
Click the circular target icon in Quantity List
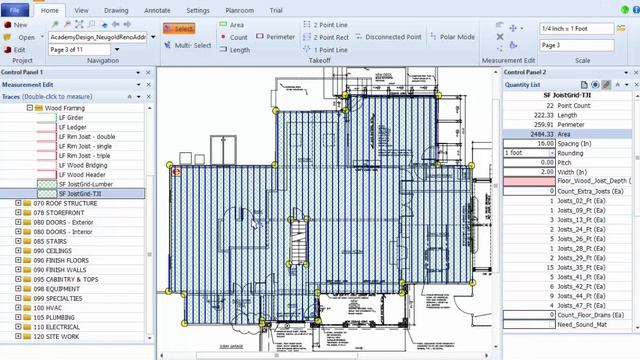(x=595, y=84)
